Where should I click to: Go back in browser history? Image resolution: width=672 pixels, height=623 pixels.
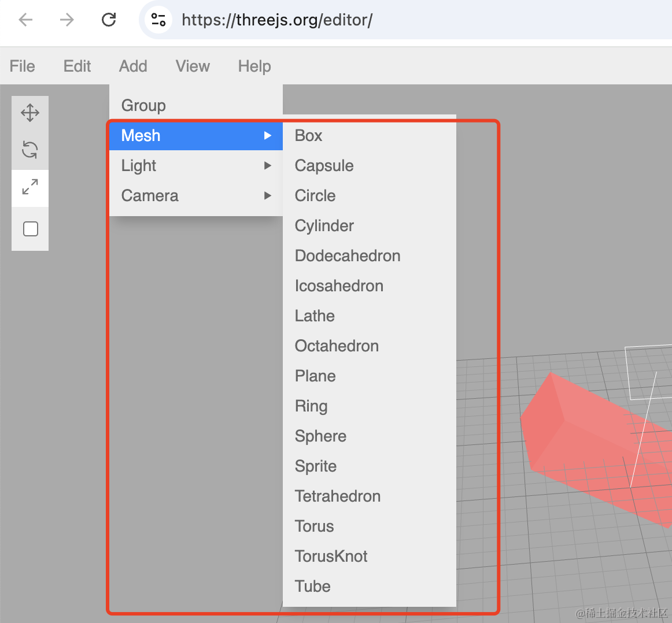click(x=25, y=20)
